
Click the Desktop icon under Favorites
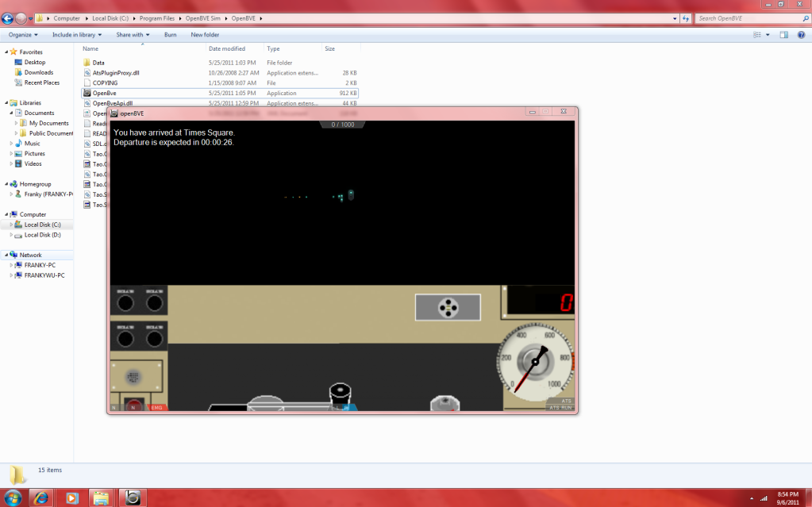pos(18,62)
